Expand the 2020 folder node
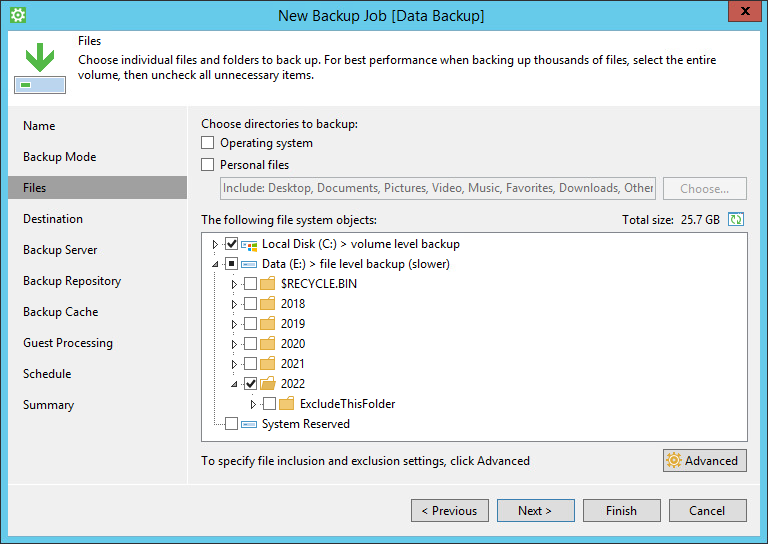This screenshot has height=544, width=768. pyautogui.click(x=234, y=344)
